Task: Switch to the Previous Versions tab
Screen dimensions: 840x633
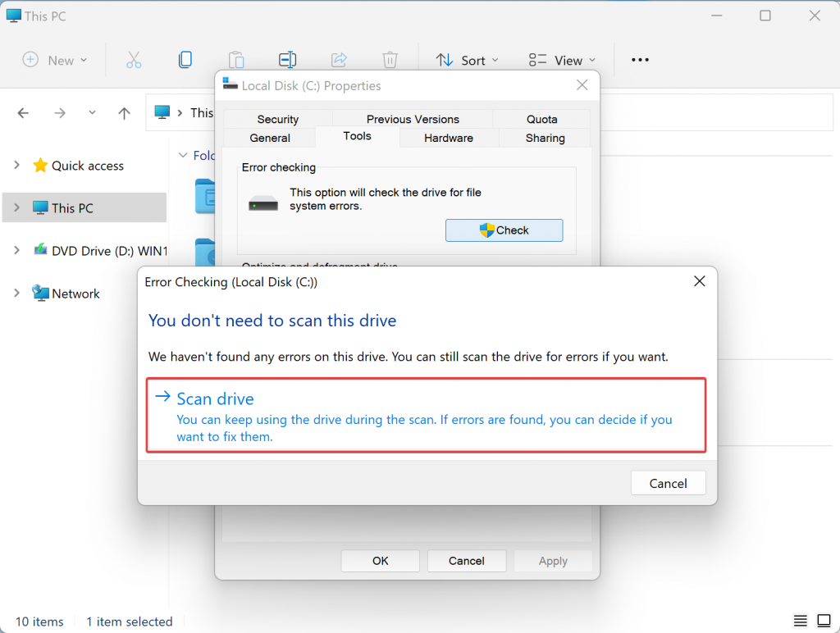Action: point(413,119)
